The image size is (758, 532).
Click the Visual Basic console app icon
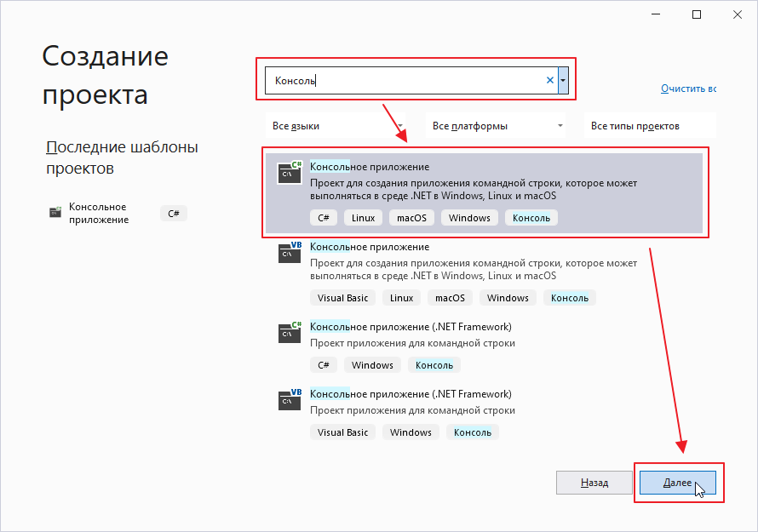[290, 253]
